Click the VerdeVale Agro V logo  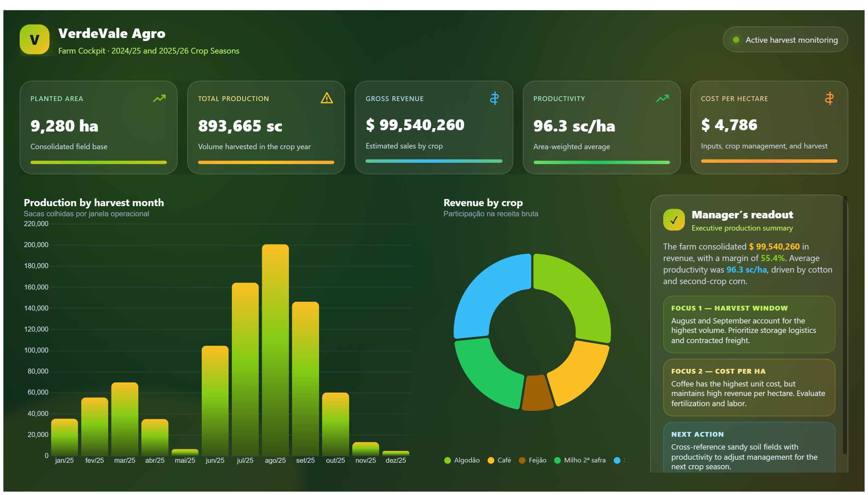tap(34, 39)
